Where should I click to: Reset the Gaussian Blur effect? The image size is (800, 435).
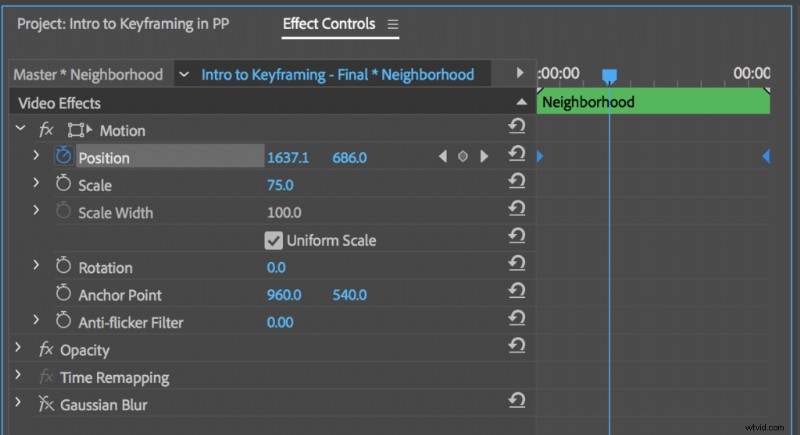[x=516, y=400]
